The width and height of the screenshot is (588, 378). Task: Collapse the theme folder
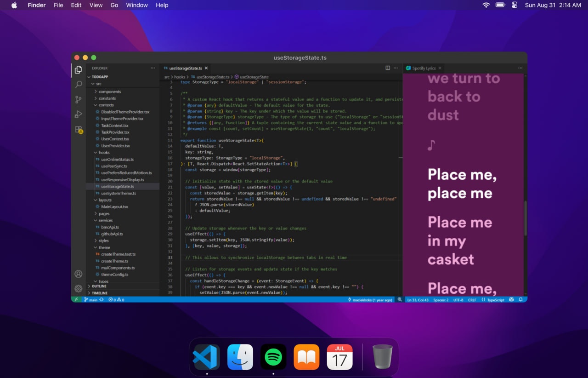point(123,247)
